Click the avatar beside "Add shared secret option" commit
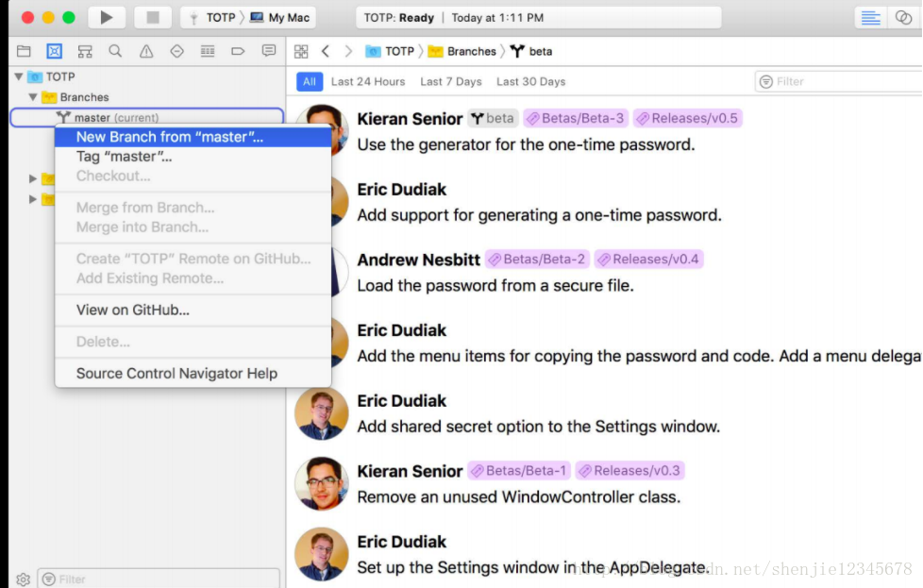The width and height of the screenshot is (923, 588). click(322, 413)
